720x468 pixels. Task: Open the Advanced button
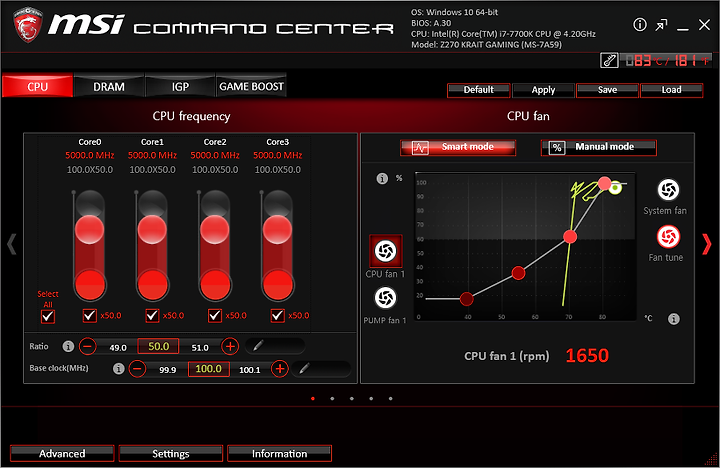point(62,453)
